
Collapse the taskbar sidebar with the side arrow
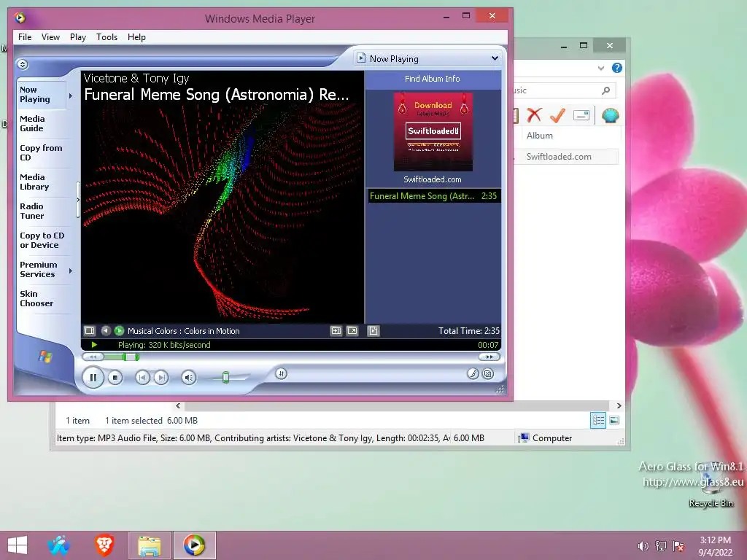78,200
